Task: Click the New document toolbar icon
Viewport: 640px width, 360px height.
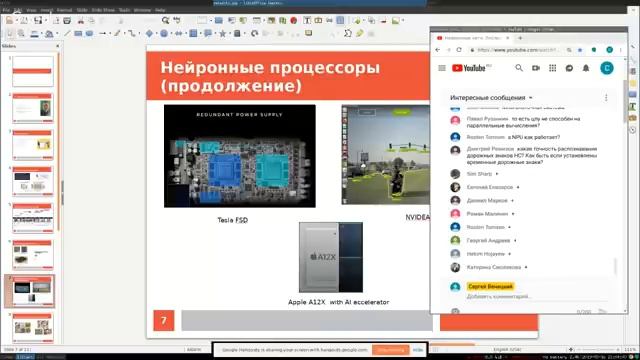Action: (x=9, y=20)
